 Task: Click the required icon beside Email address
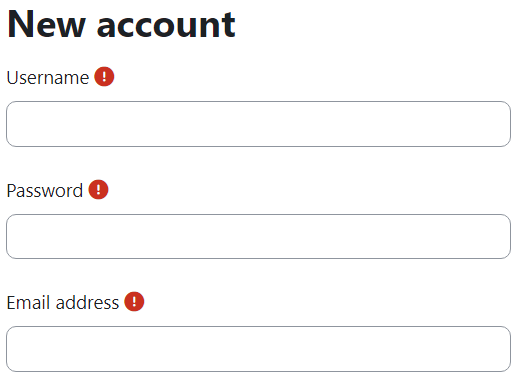point(134,302)
